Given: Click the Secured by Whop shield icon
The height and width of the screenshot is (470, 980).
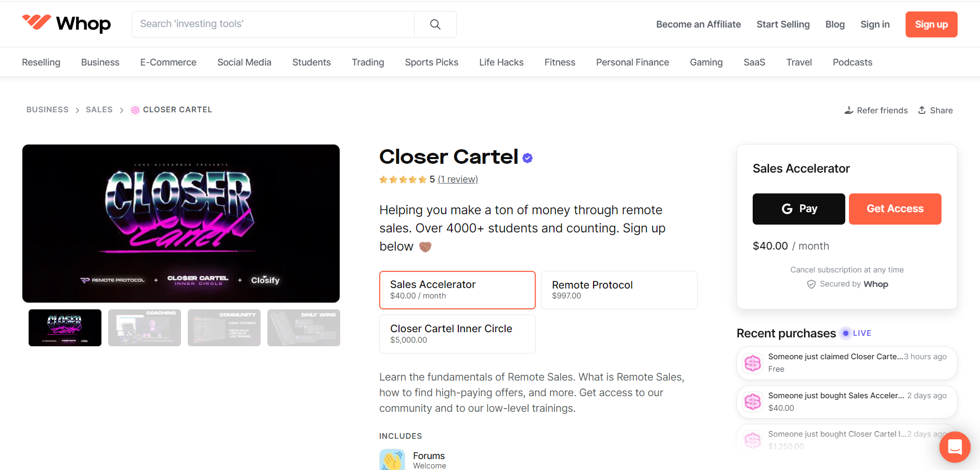Looking at the screenshot, I should point(811,284).
